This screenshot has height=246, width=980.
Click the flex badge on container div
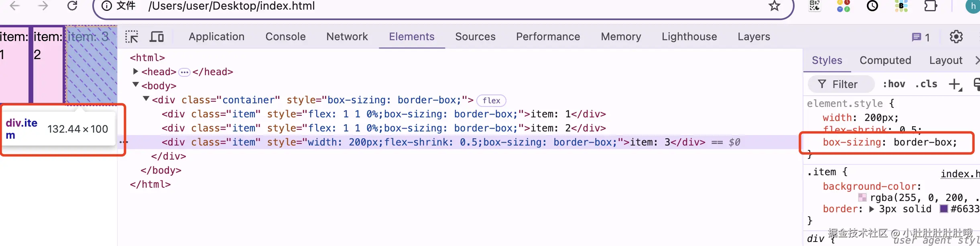(x=491, y=100)
